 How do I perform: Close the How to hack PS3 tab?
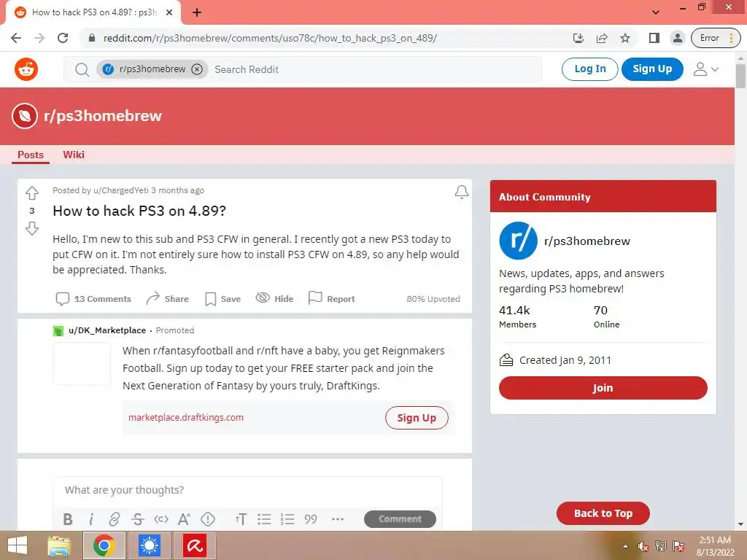point(169,12)
